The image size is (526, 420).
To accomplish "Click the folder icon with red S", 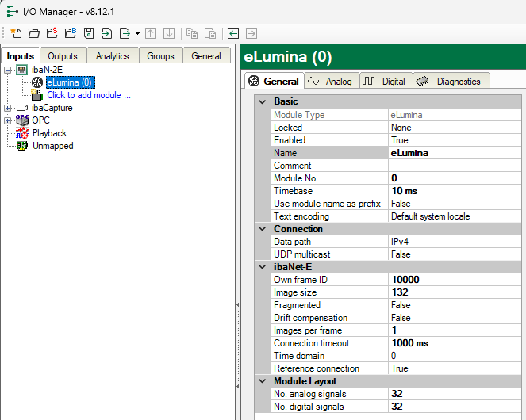I will click(52, 33).
